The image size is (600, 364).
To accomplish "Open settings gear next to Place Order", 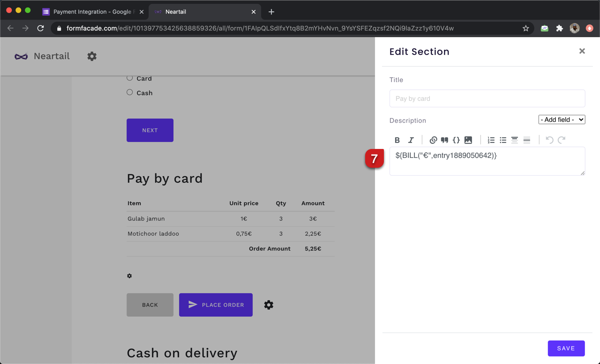I will pyautogui.click(x=269, y=305).
